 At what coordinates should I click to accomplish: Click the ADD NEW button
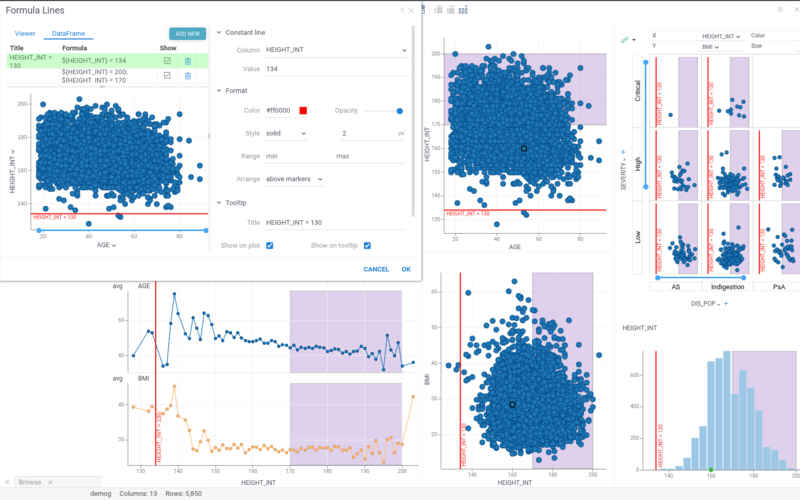click(187, 34)
